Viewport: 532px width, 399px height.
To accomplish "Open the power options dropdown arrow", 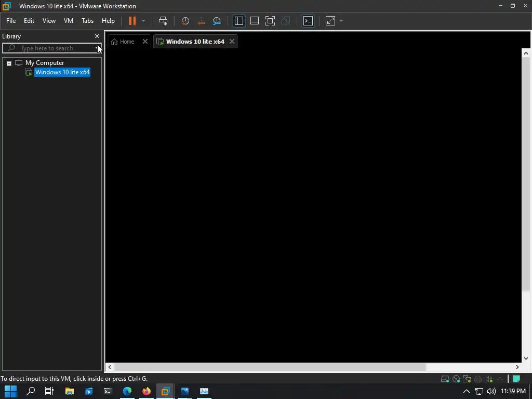I will 143,21.
